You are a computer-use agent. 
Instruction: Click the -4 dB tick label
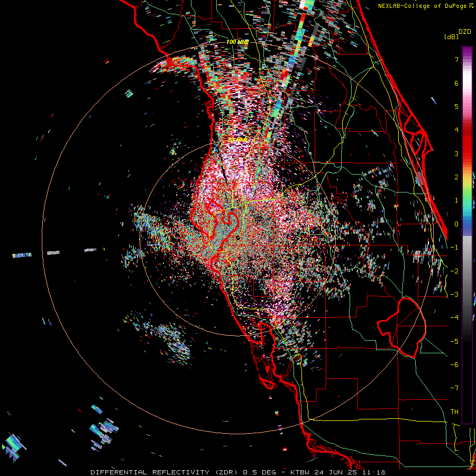[x=454, y=318]
